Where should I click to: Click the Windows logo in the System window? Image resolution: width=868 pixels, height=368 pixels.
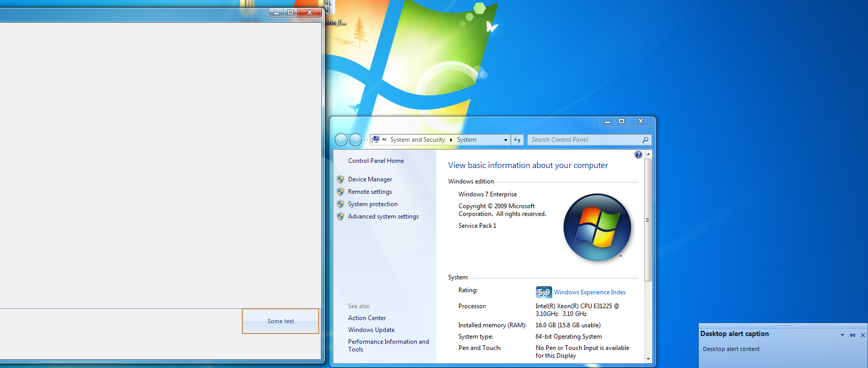[x=597, y=227]
